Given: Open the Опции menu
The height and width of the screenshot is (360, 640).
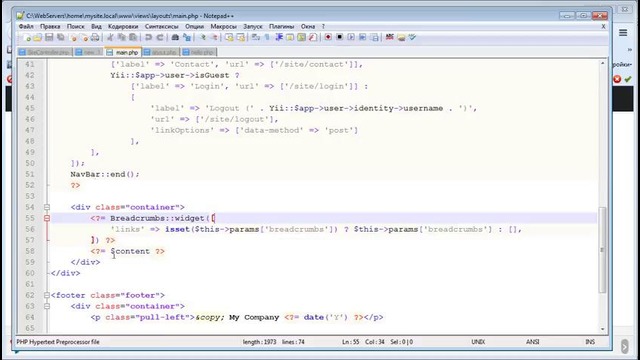Looking at the screenshot, I should 194,27.
